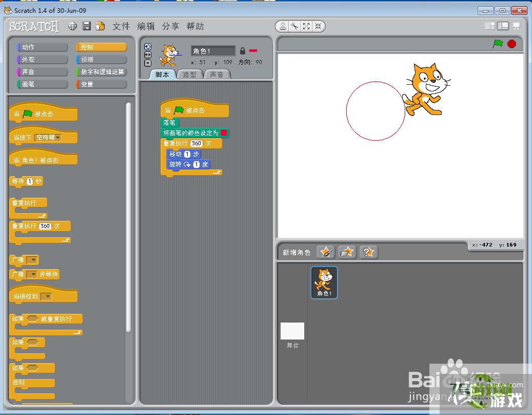Open the 控制 (Control) block category

click(x=102, y=47)
